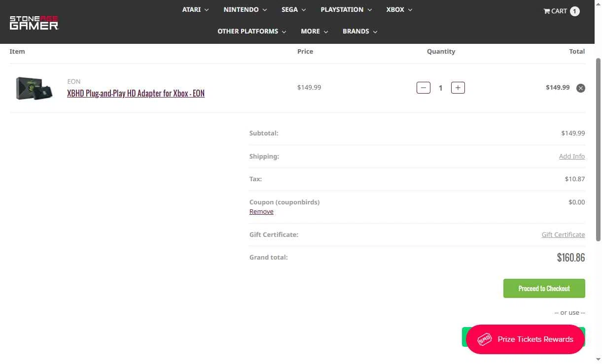This screenshot has width=602, height=364.
Task: Click the 'Coupon (couponbirds)' label
Action: point(284,202)
